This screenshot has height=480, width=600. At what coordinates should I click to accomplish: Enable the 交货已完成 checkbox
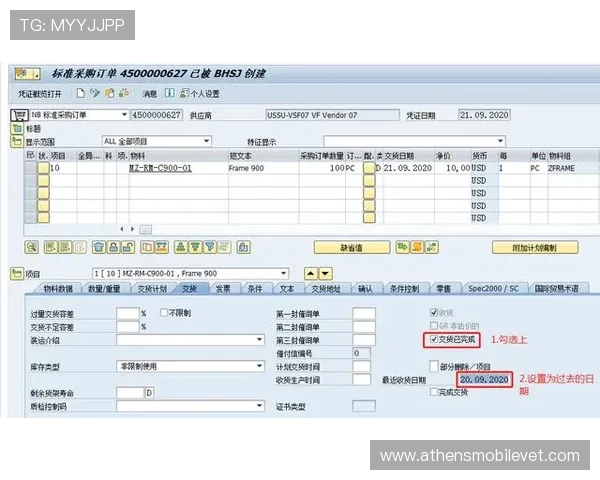(431, 340)
